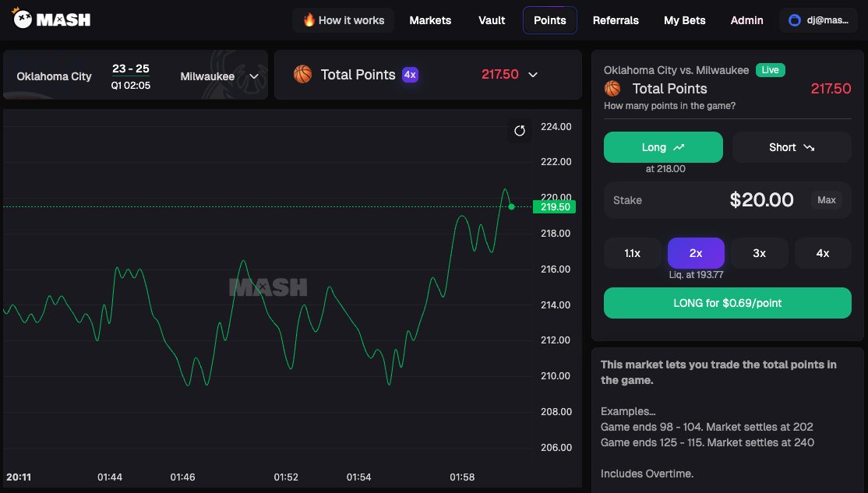Switch to the Points tab
868x493 pixels.
pyautogui.click(x=549, y=20)
